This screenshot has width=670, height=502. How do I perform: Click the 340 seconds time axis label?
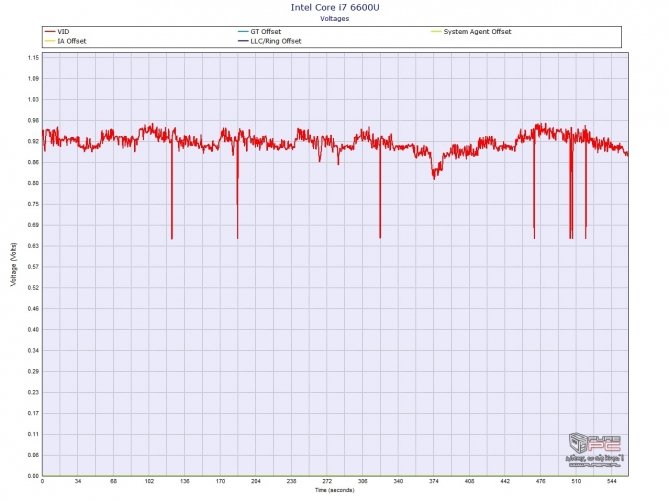tap(398, 481)
